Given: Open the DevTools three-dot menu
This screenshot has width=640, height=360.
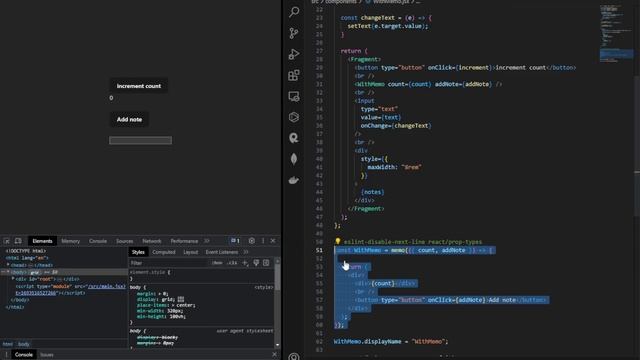Looking at the screenshot, I should pos(263,241).
